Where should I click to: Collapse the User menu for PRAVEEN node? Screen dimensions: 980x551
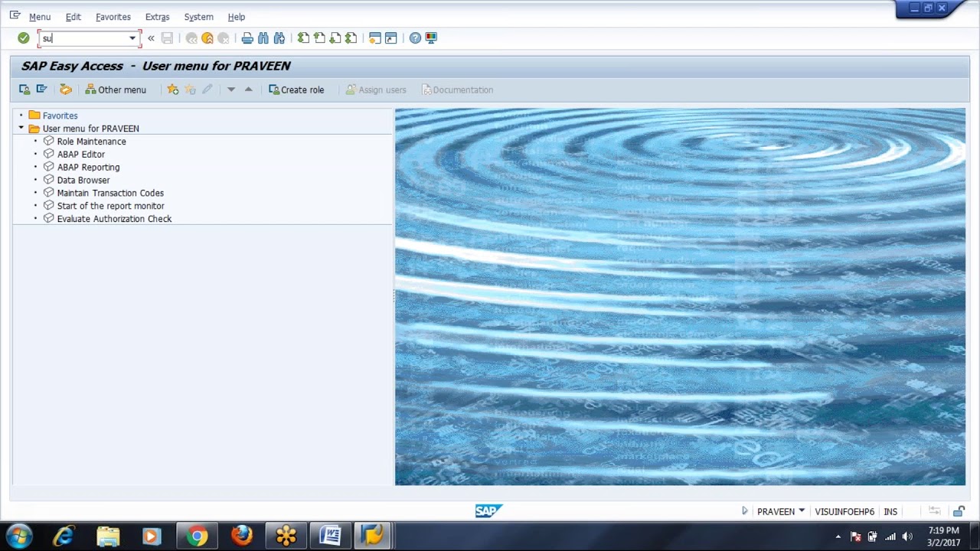(x=21, y=128)
